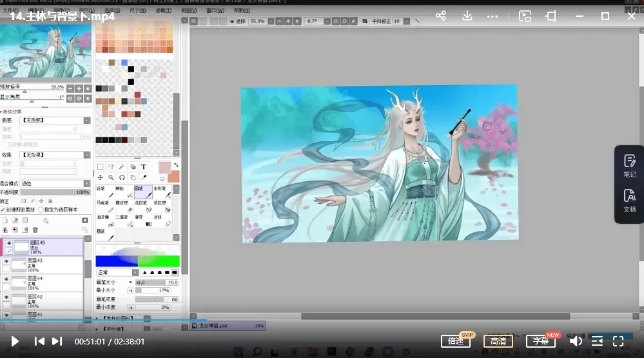Mute the video with the volume icon
This screenshot has height=358, width=644.
576,341
